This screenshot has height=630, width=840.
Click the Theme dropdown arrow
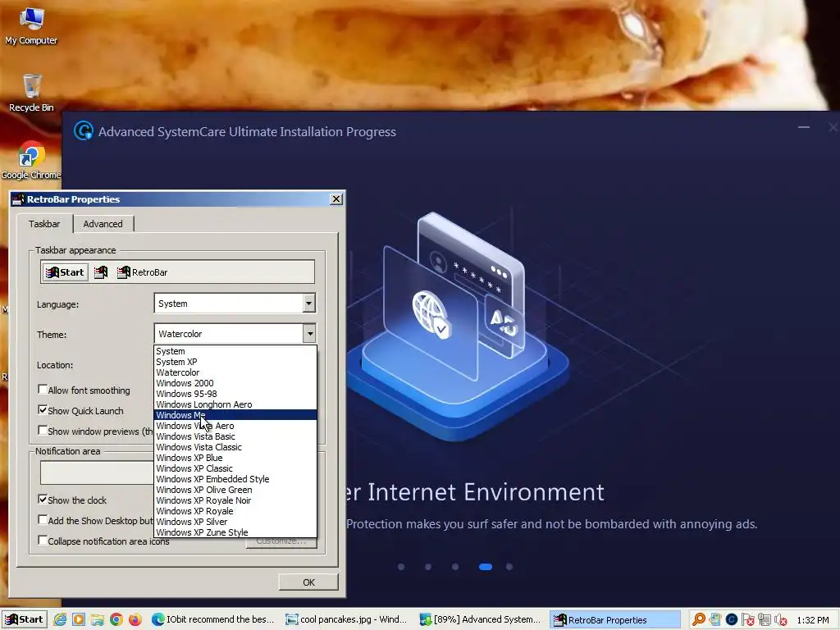click(x=309, y=334)
